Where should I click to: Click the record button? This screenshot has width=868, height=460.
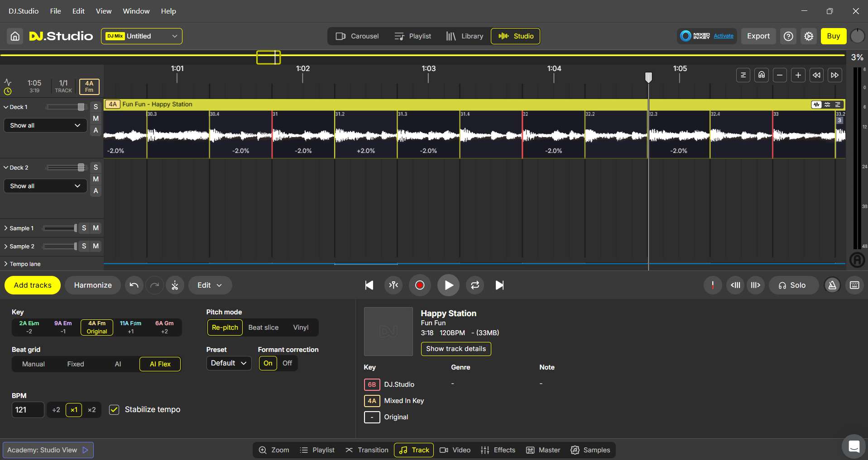pos(419,285)
